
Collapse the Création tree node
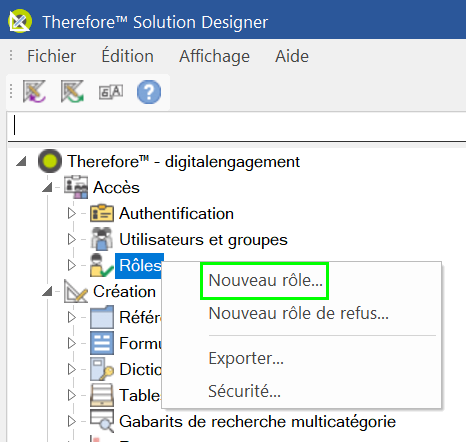(47, 291)
